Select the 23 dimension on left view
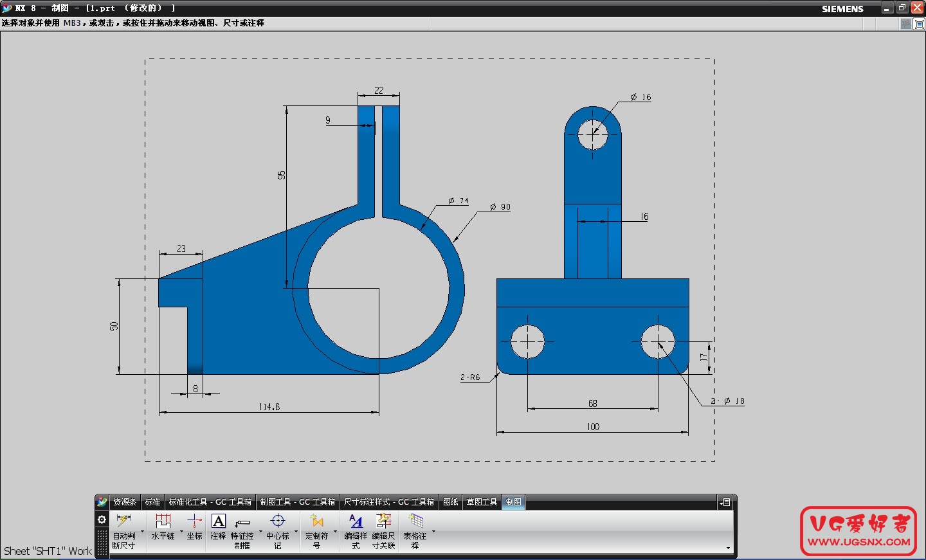The height and width of the screenshot is (560, 926). [x=181, y=248]
